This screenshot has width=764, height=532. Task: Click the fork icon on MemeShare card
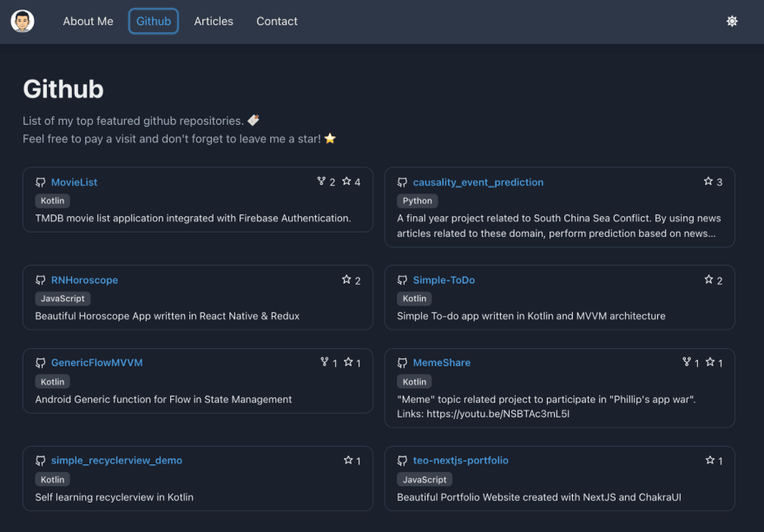(687, 362)
